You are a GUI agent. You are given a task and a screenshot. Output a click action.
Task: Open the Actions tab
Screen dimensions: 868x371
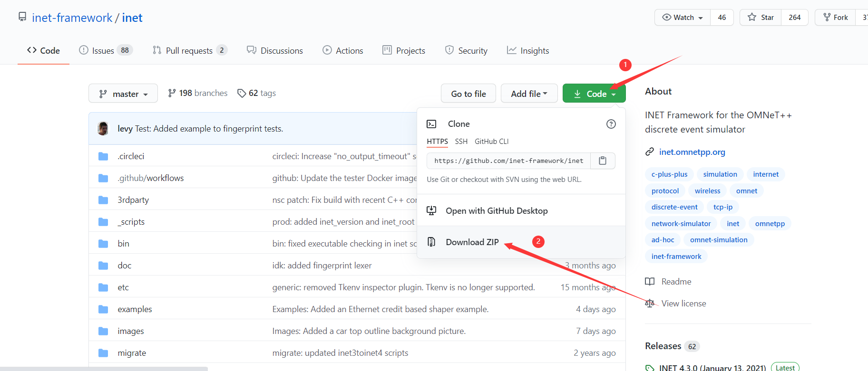pos(343,50)
